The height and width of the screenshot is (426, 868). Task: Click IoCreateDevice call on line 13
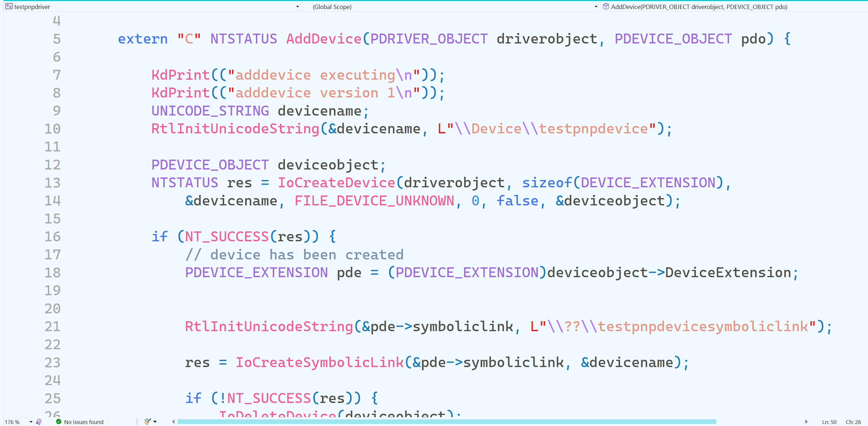tap(336, 183)
